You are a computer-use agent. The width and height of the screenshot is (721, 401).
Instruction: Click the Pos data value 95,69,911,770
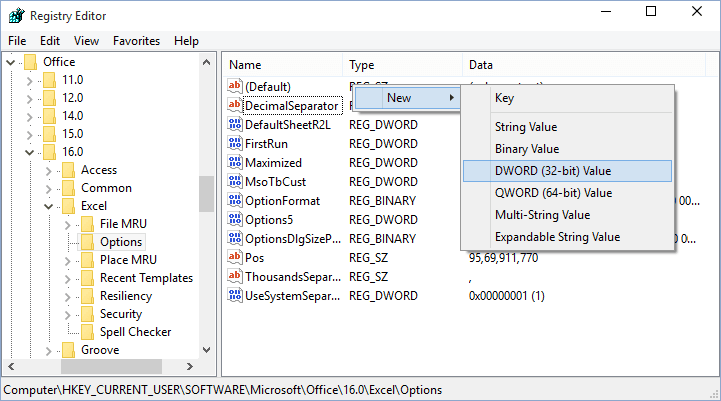click(504, 258)
